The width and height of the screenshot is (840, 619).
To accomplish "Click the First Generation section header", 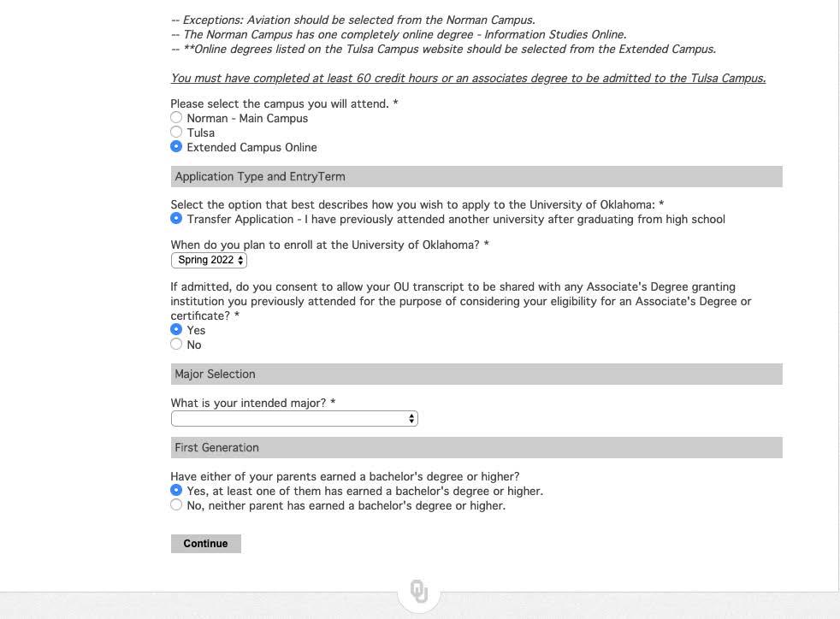I will (x=216, y=447).
